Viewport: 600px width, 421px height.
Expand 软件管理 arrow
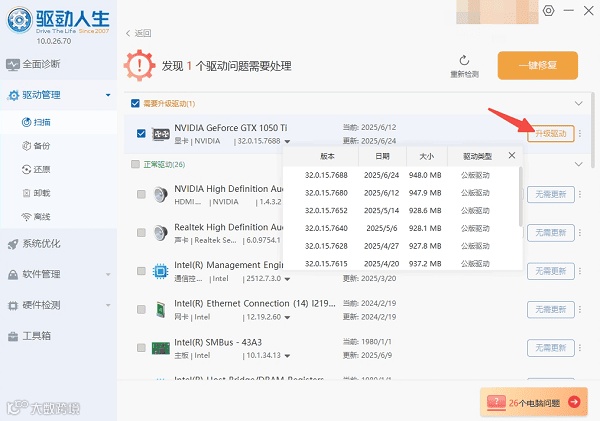pyautogui.click(x=108, y=274)
